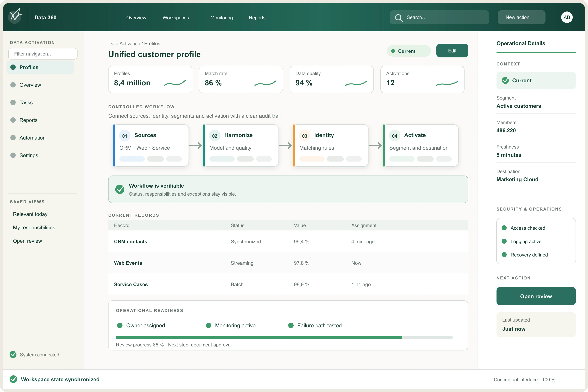Click the Workflow is verifiable checkmark icon

pos(120,189)
